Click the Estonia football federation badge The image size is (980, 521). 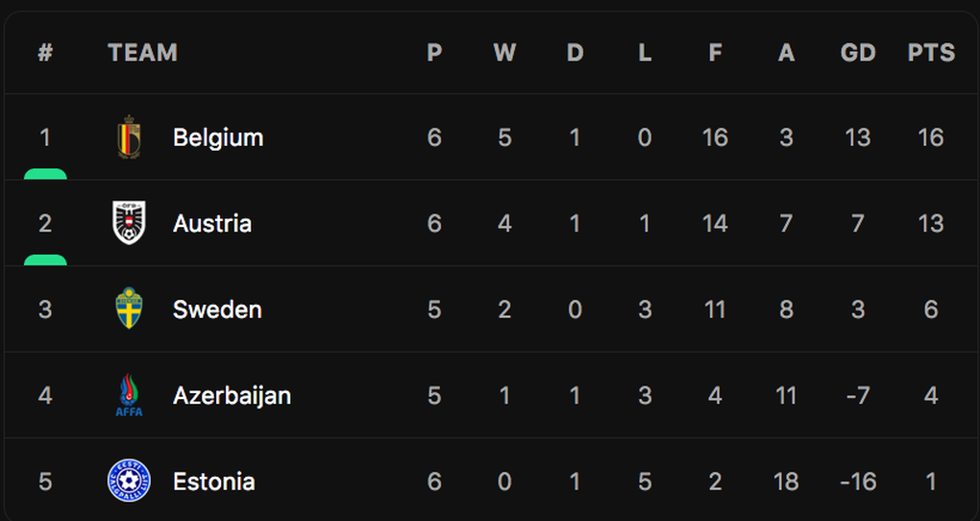(x=129, y=481)
